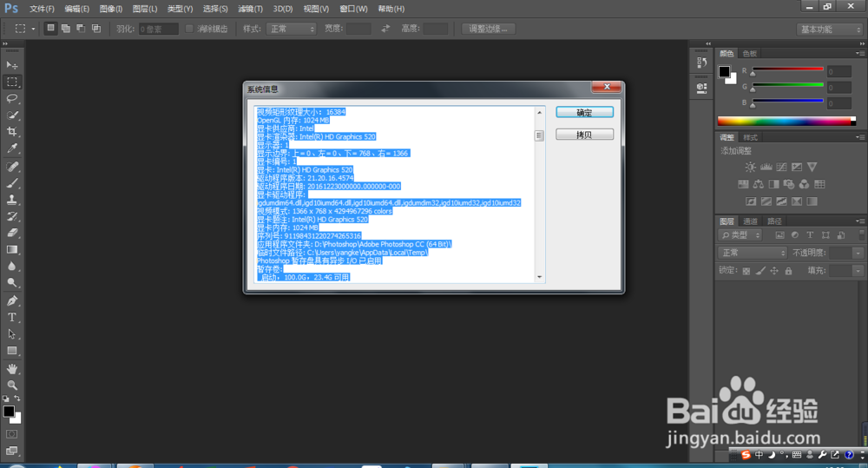Select the Move tool
The height and width of the screenshot is (468, 868).
[11, 65]
